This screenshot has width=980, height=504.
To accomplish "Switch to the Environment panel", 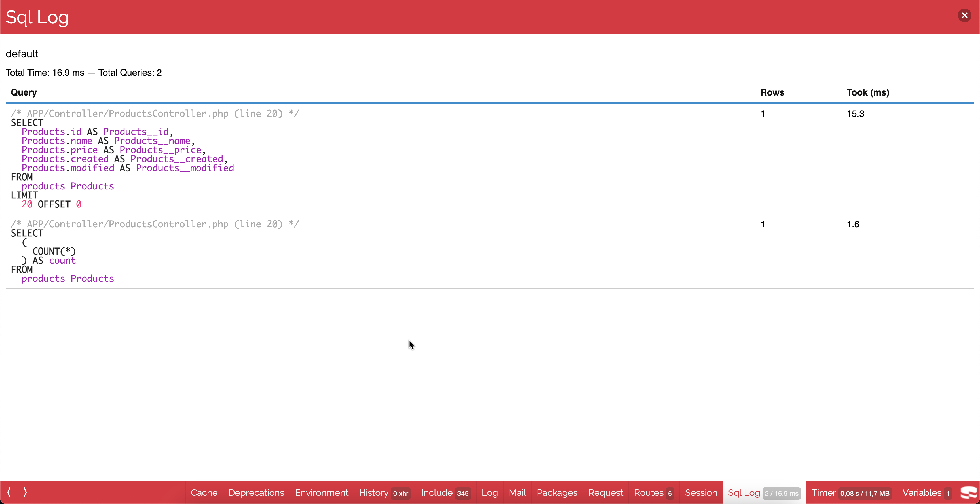I will (322, 493).
